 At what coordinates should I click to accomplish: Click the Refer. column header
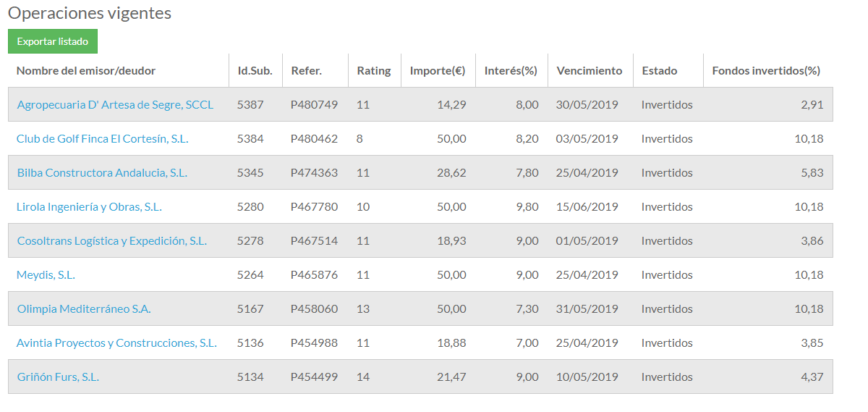tap(306, 70)
